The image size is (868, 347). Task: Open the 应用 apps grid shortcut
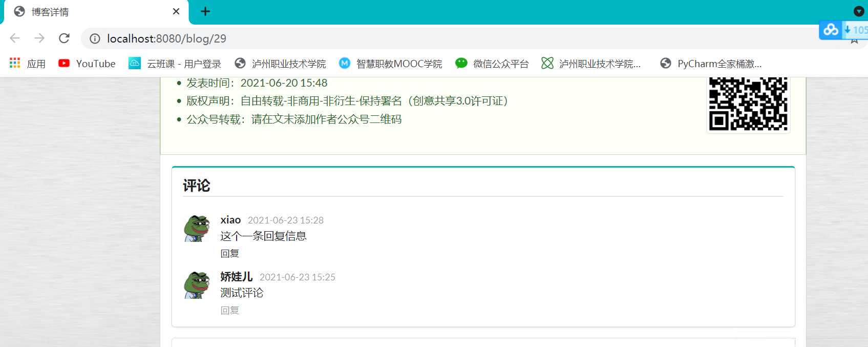28,64
